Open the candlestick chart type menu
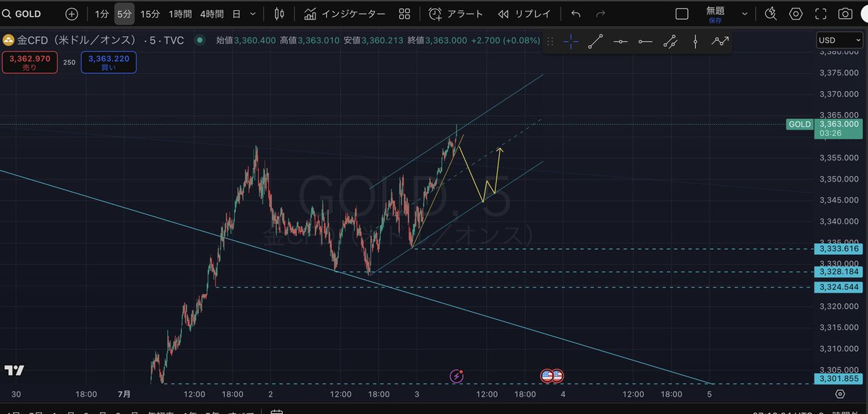The image size is (868, 414). pyautogui.click(x=279, y=14)
